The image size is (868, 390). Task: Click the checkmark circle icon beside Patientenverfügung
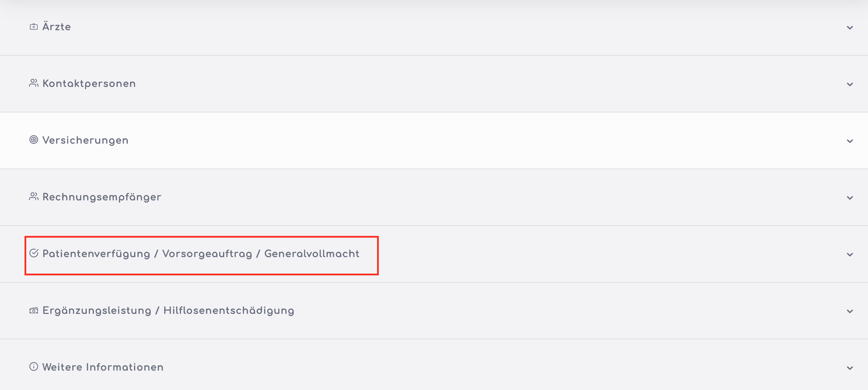34,253
